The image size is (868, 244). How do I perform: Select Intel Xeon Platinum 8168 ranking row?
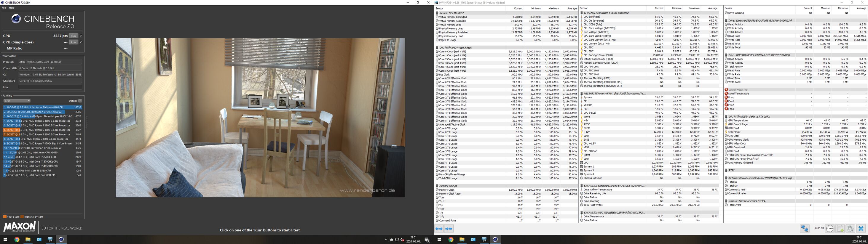coord(42,107)
